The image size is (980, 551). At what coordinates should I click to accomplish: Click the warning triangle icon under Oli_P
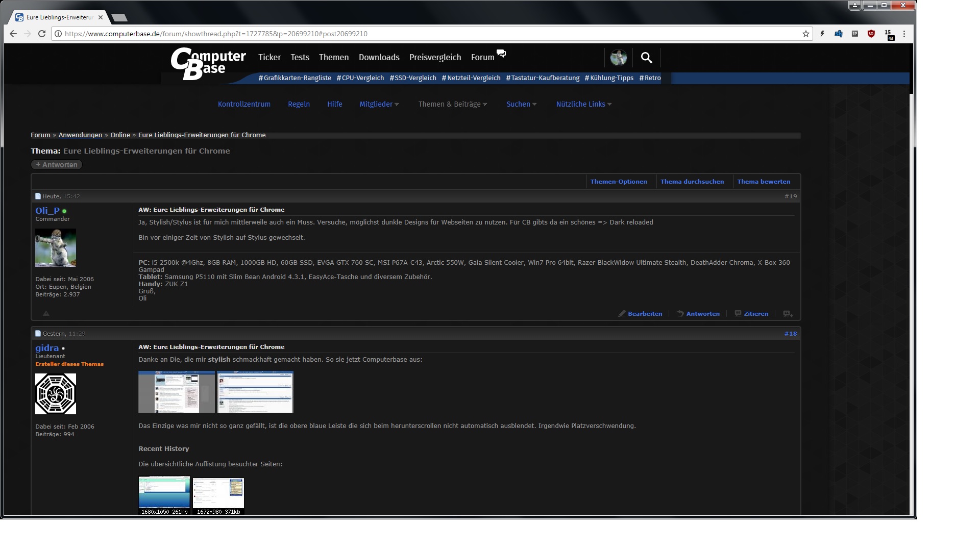(46, 314)
